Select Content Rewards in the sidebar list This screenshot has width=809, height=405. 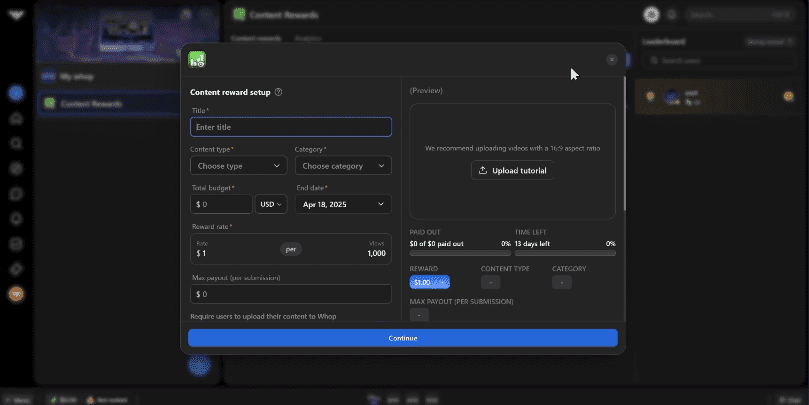pyautogui.click(x=92, y=103)
